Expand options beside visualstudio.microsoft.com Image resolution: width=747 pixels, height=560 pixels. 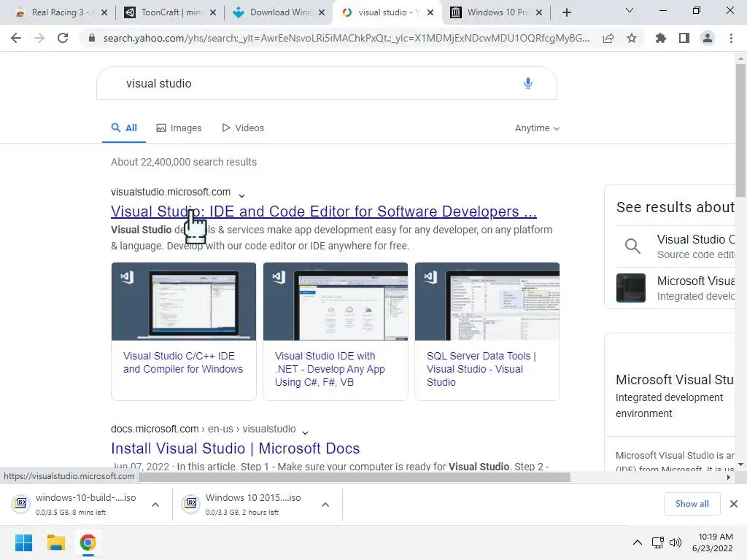point(241,195)
